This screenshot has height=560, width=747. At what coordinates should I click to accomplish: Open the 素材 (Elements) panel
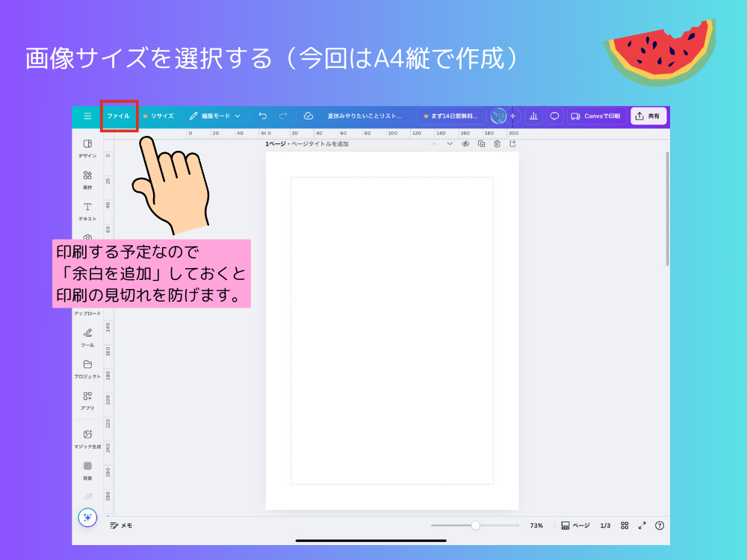[x=87, y=179]
